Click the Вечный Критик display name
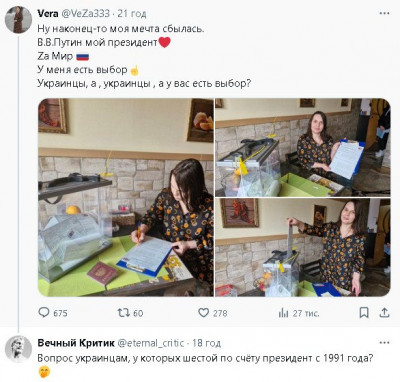Screen dimensions: 400x382 (x=76, y=343)
